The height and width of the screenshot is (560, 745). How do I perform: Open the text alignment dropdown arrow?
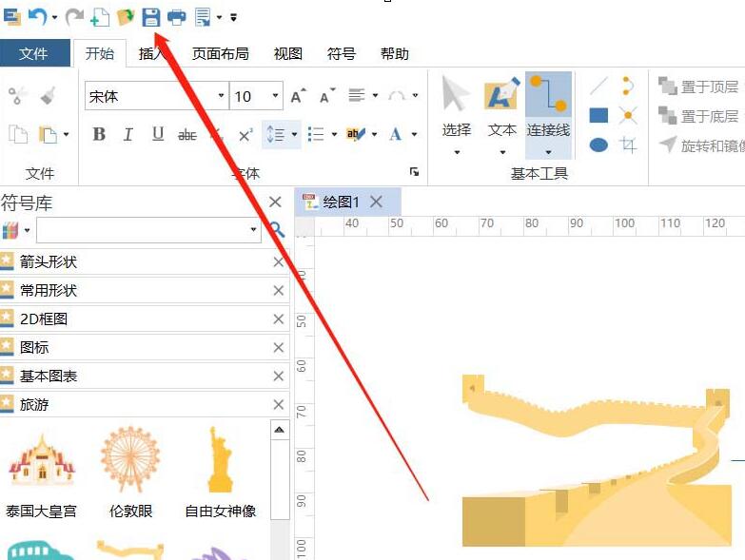(375, 96)
